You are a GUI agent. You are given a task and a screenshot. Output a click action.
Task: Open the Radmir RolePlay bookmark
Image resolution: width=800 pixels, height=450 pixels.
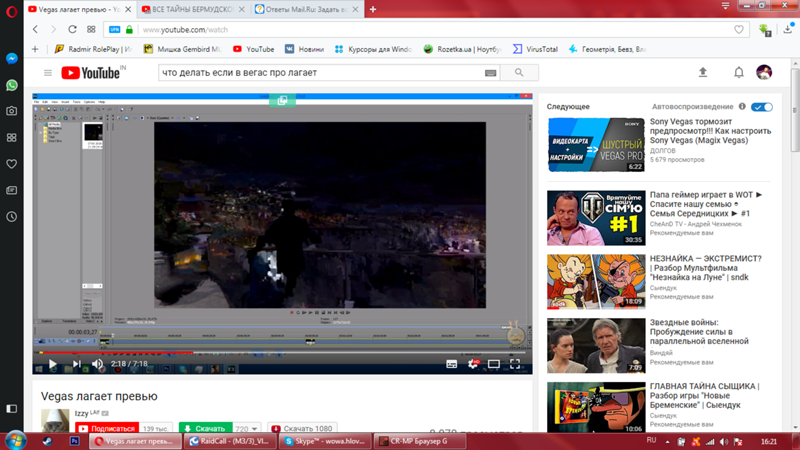(x=93, y=49)
